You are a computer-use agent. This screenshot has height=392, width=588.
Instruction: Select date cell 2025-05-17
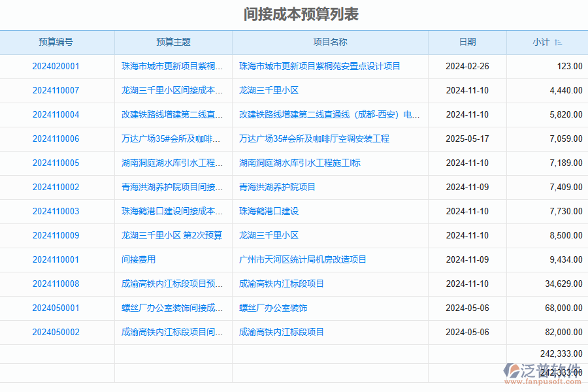(x=467, y=139)
